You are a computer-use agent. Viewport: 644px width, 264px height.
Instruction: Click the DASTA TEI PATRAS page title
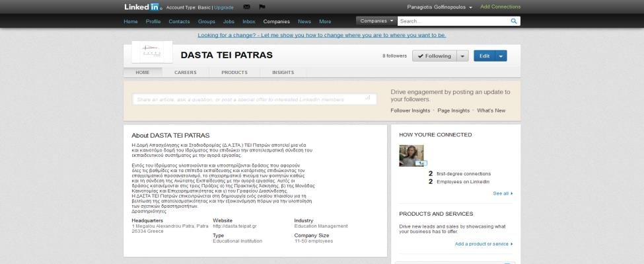click(227, 55)
